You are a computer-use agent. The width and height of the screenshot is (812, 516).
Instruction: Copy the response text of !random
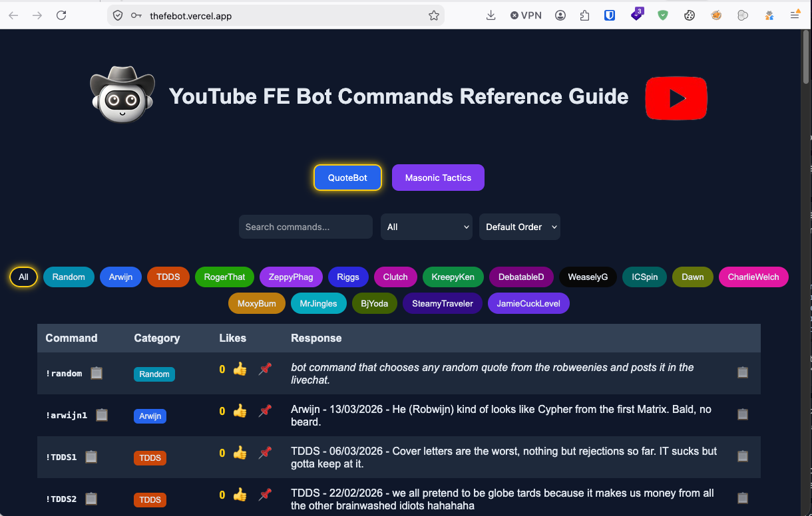pos(743,373)
